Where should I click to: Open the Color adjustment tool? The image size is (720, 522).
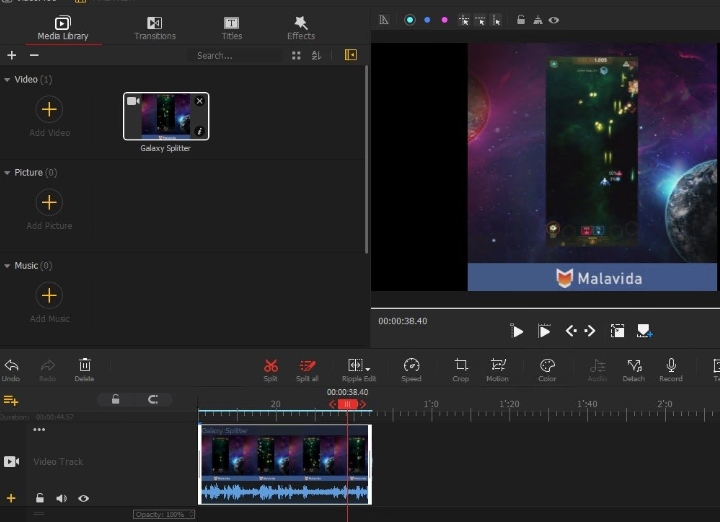547,370
